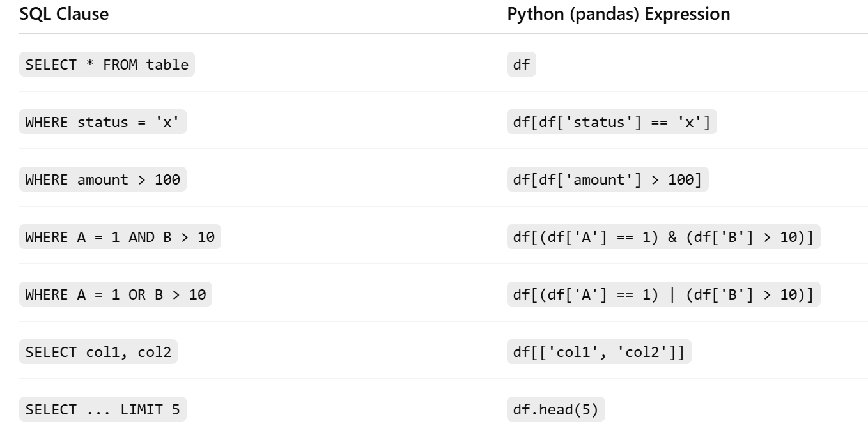The height and width of the screenshot is (433, 868).
Task: Click the pandas expression using the & operator
Action: [x=663, y=237]
